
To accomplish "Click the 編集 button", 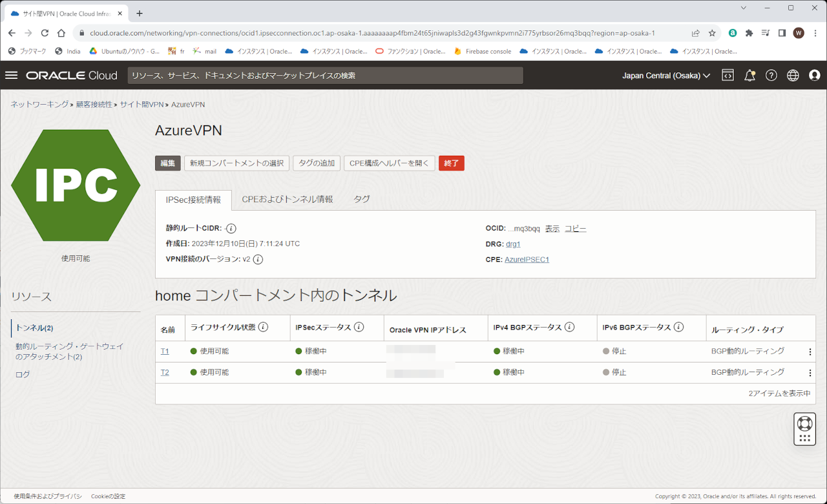I will pos(168,163).
